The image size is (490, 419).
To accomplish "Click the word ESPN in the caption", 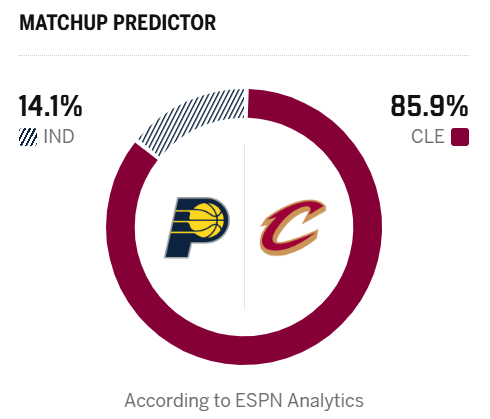I will (x=259, y=400).
